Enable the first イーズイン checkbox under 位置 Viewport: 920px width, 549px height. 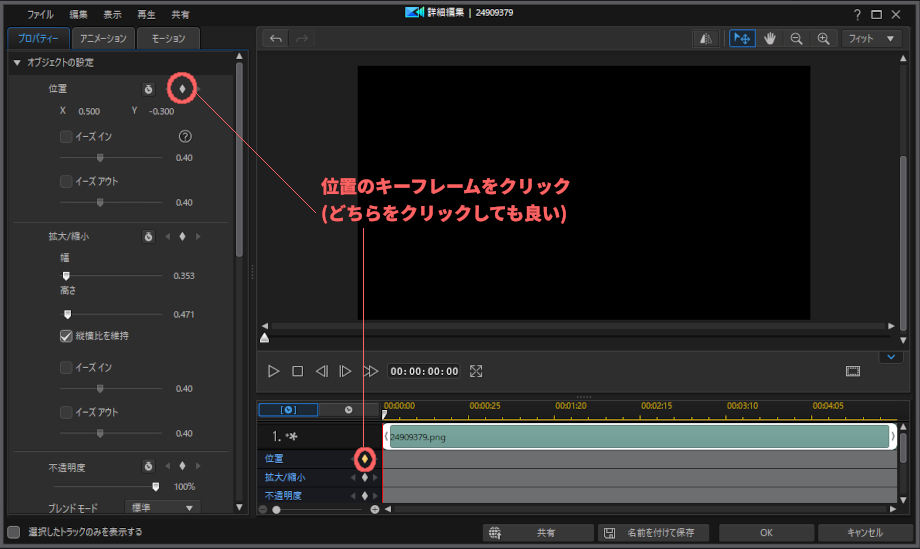(x=66, y=137)
